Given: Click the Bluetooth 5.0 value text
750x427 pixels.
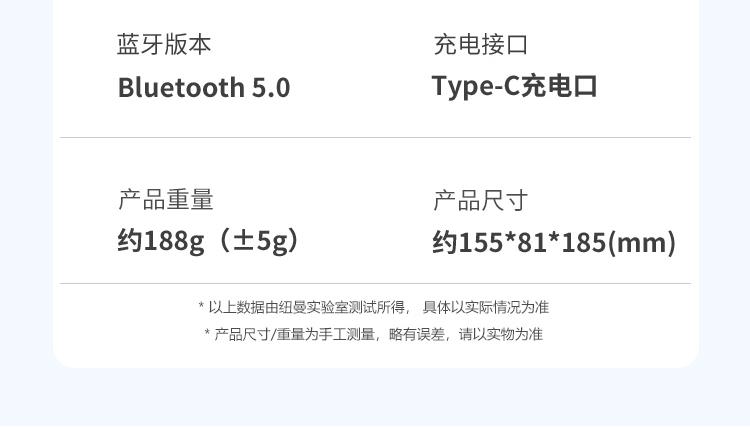Looking at the screenshot, I should pyautogui.click(x=204, y=88).
